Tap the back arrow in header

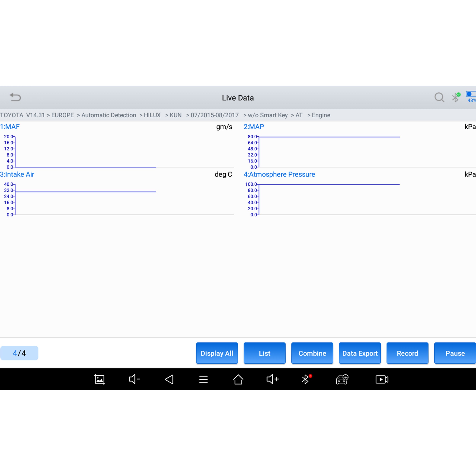click(x=15, y=97)
